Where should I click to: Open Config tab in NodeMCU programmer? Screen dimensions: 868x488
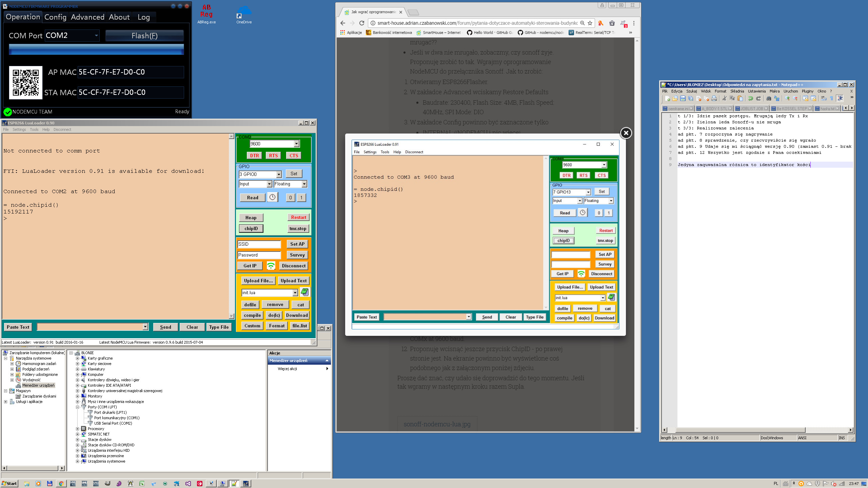point(55,17)
